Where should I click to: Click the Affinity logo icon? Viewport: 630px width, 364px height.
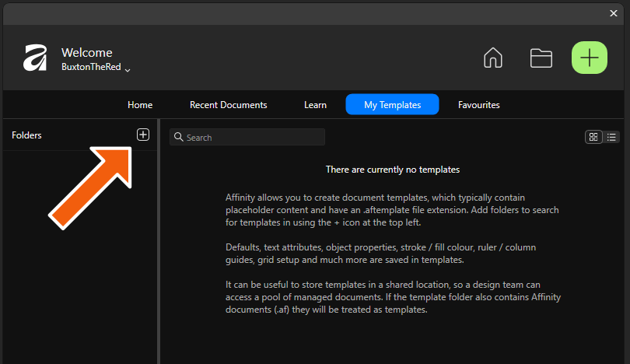tap(35, 58)
